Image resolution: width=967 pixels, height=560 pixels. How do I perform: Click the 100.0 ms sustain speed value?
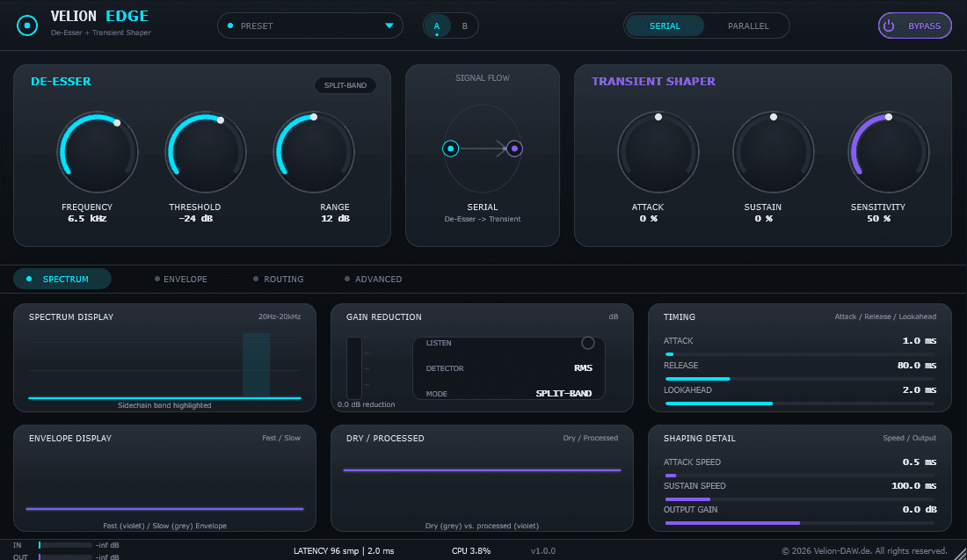(x=913, y=486)
